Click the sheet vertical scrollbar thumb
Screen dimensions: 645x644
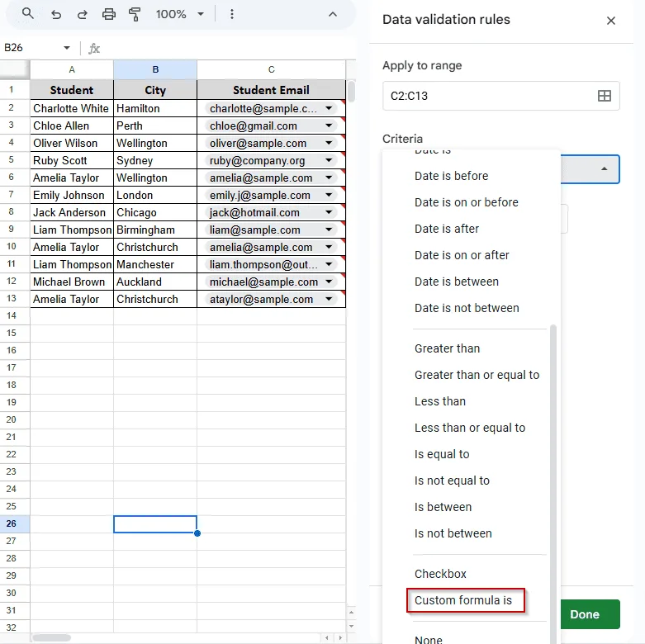[x=351, y=92]
